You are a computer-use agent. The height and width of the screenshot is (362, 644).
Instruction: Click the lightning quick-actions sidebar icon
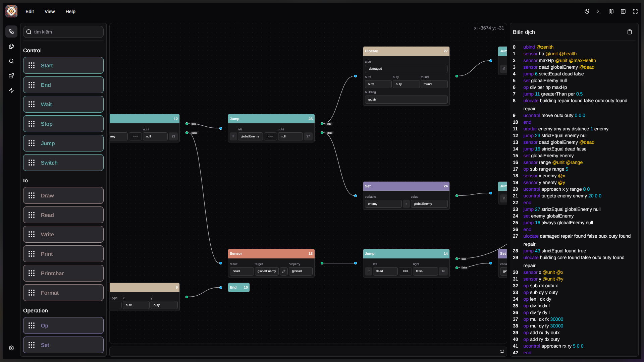pos(11,90)
